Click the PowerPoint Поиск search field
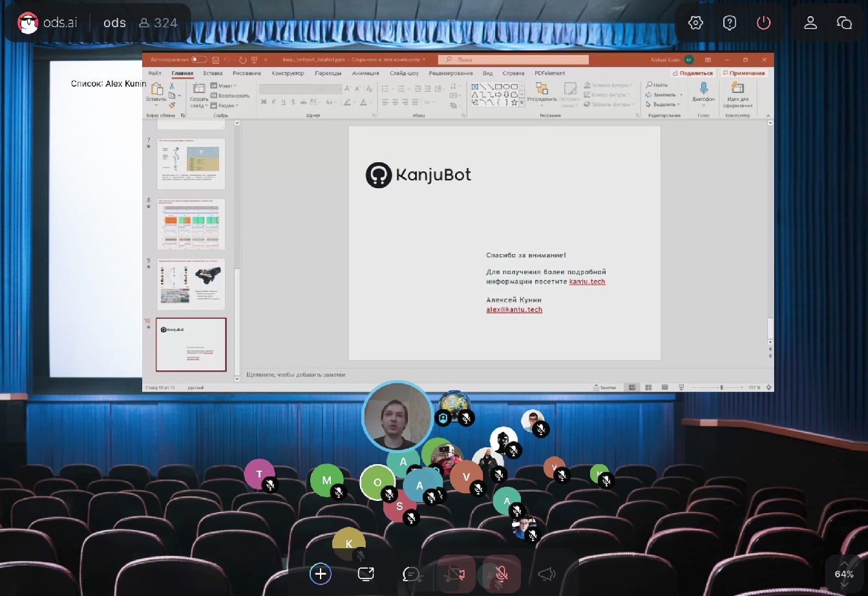Viewport: 868px width, 596px height. [514, 59]
